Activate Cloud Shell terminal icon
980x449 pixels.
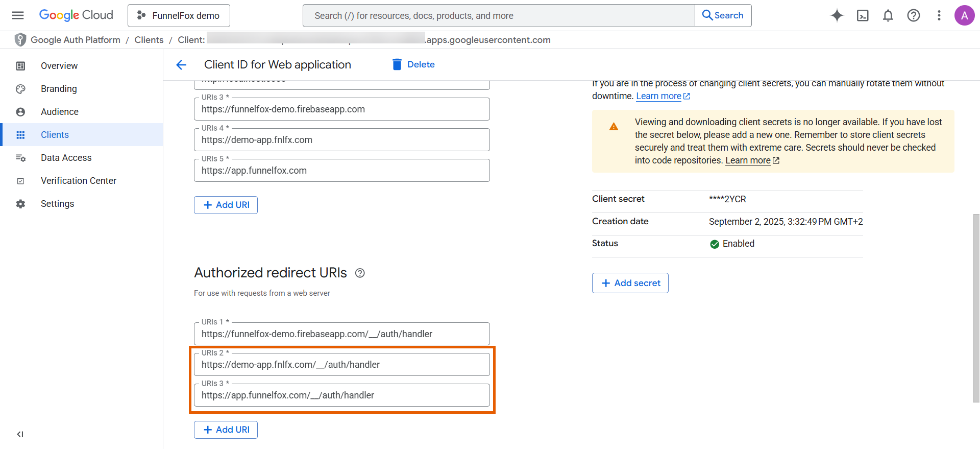click(863, 15)
